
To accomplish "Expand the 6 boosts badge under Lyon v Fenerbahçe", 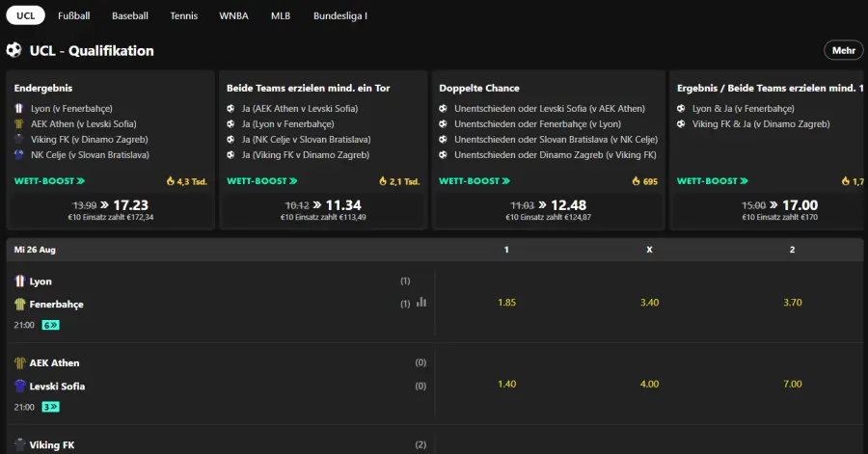I will pyautogui.click(x=50, y=325).
